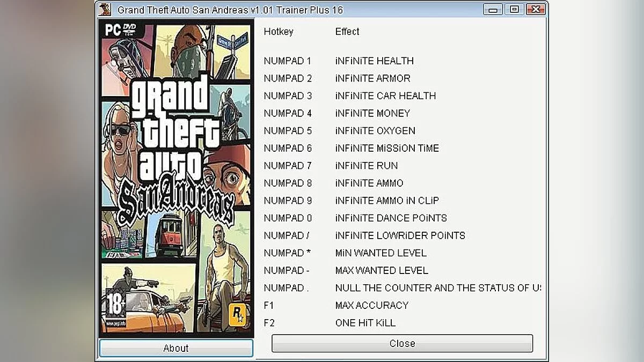Screen dimensions: 644x362
Task: Click the Effect column header
Action: pyautogui.click(x=347, y=32)
